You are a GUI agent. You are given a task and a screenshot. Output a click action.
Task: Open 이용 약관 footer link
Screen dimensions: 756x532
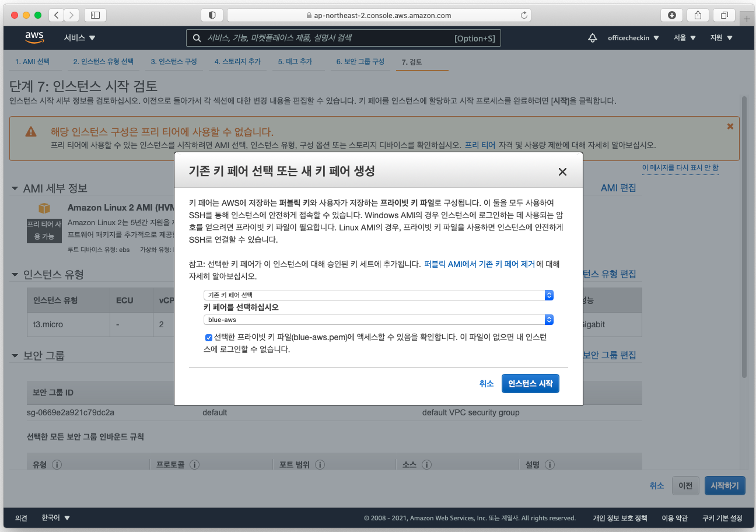pyautogui.click(x=675, y=518)
